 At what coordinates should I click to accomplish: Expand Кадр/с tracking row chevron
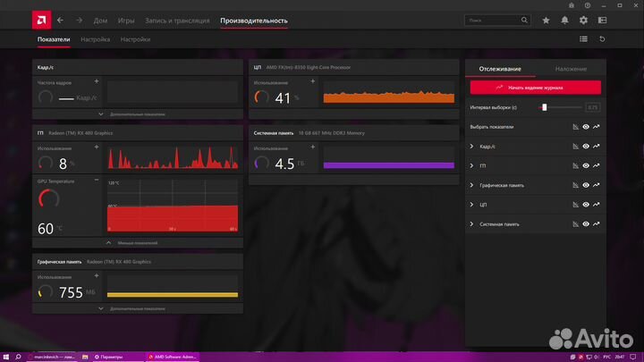[x=471, y=146]
